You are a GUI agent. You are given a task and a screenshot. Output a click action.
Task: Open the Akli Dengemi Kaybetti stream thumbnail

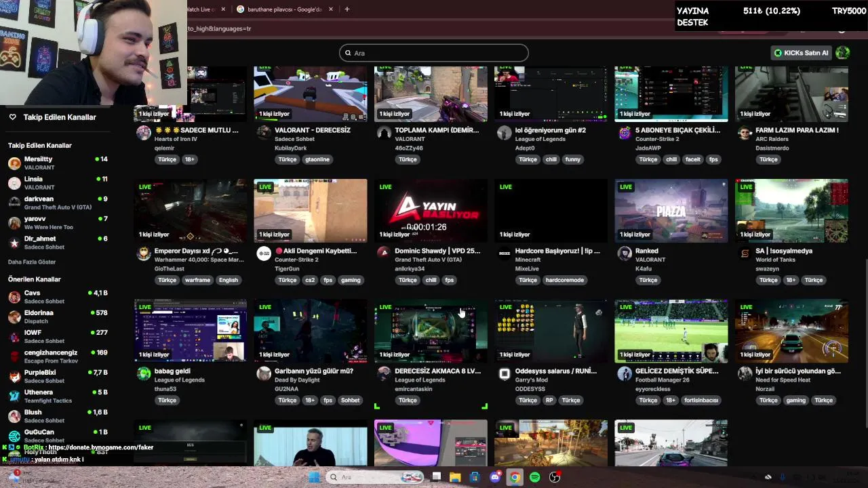311,211
